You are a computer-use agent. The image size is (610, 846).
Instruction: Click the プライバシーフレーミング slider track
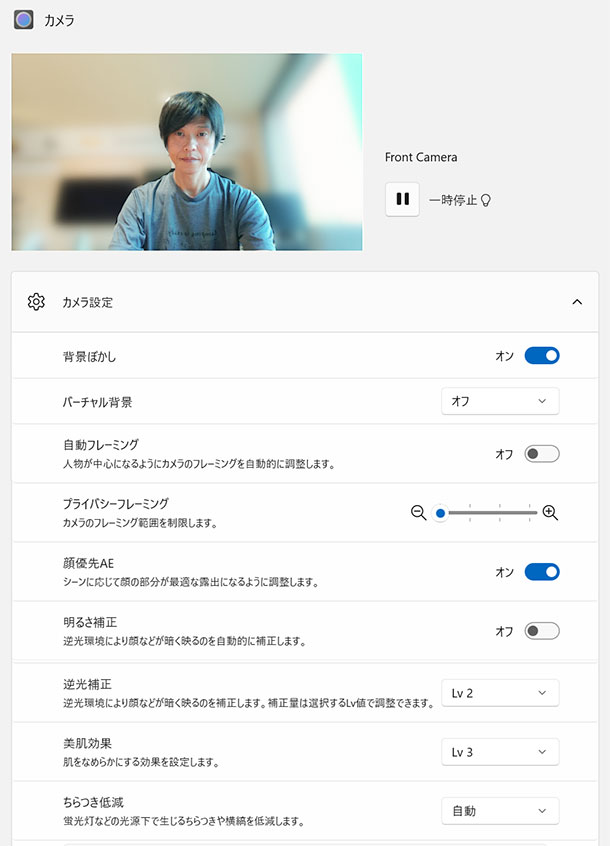[489, 513]
